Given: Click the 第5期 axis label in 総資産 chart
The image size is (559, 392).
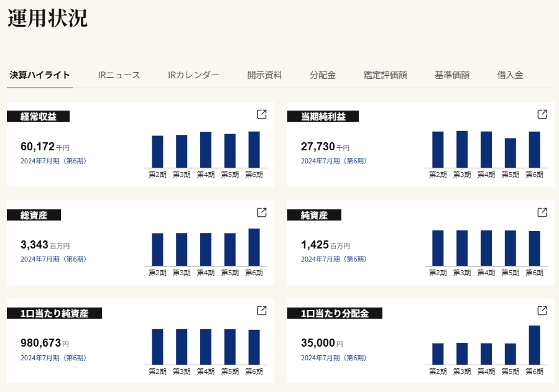Looking at the screenshot, I should coord(230,273).
